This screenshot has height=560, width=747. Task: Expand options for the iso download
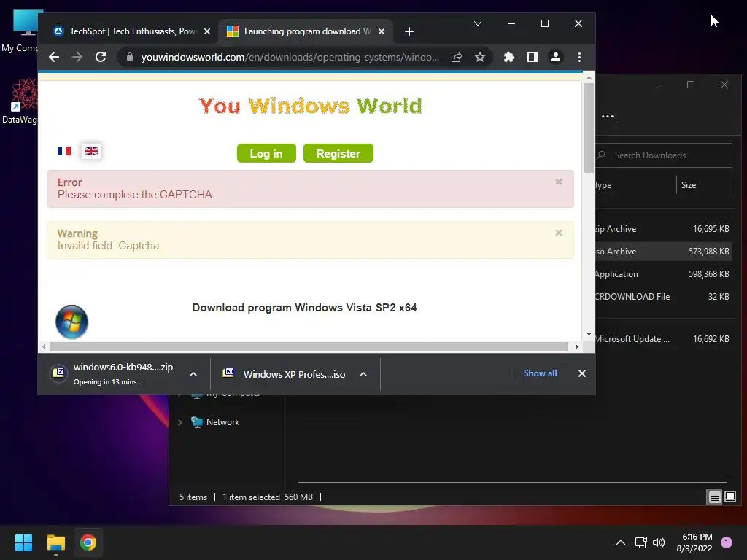point(363,374)
